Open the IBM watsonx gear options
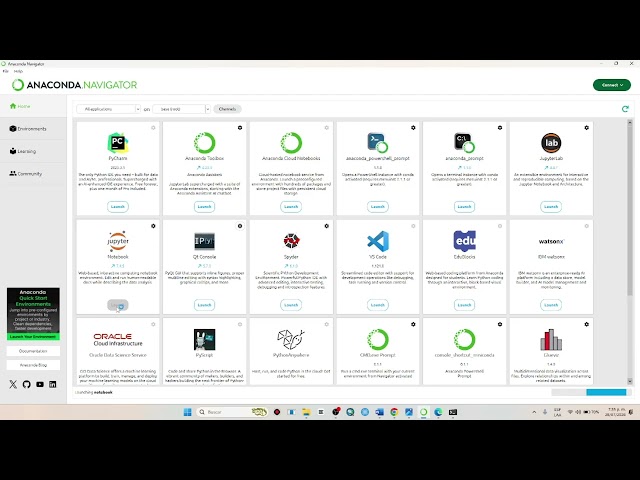640x480 pixels. point(587,226)
